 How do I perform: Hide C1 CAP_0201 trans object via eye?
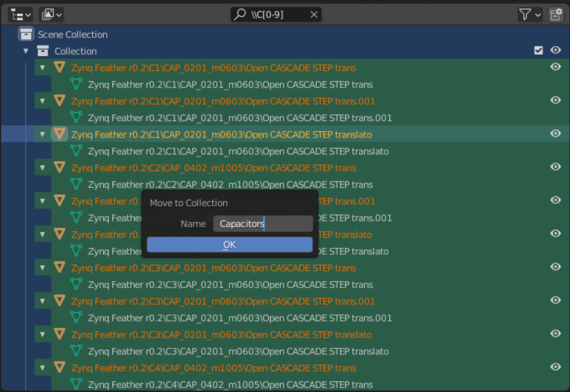(x=556, y=67)
